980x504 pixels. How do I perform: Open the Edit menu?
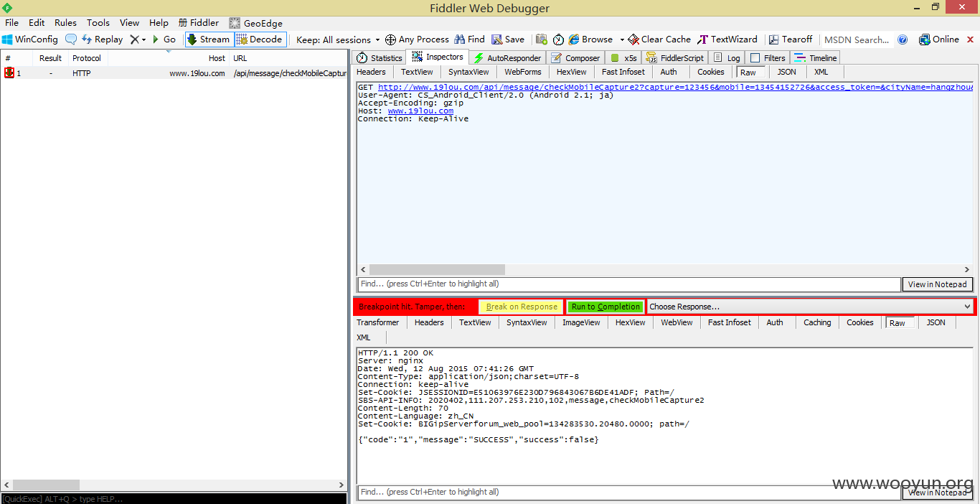(x=37, y=23)
